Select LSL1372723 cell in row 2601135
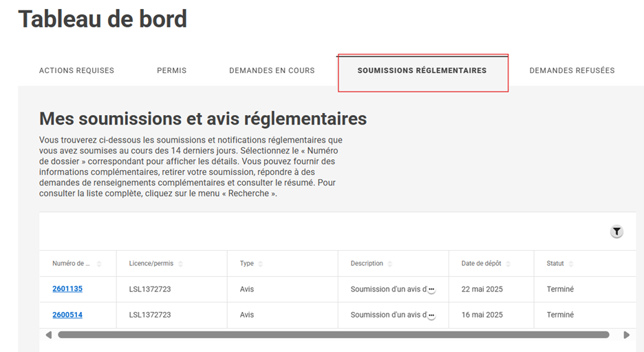Image resolution: width=644 pixels, height=352 pixels. [x=150, y=289]
